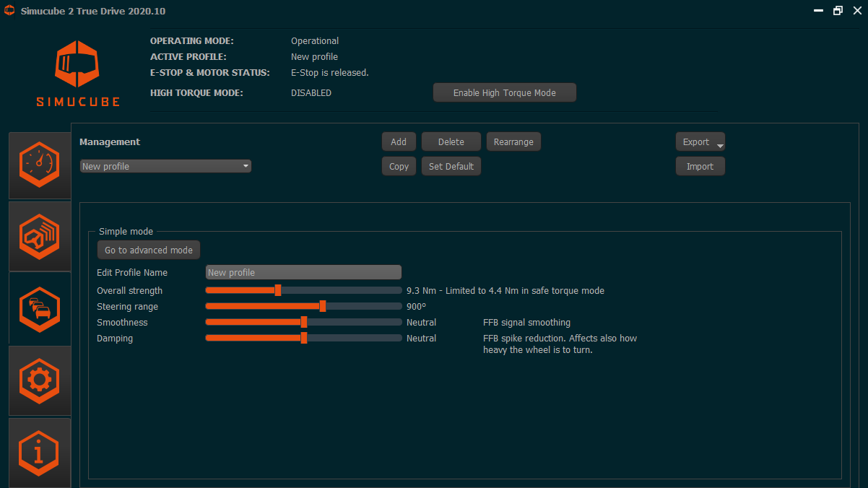Go to advanced mode
Screen dimensions: 868x488
click(x=149, y=250)
